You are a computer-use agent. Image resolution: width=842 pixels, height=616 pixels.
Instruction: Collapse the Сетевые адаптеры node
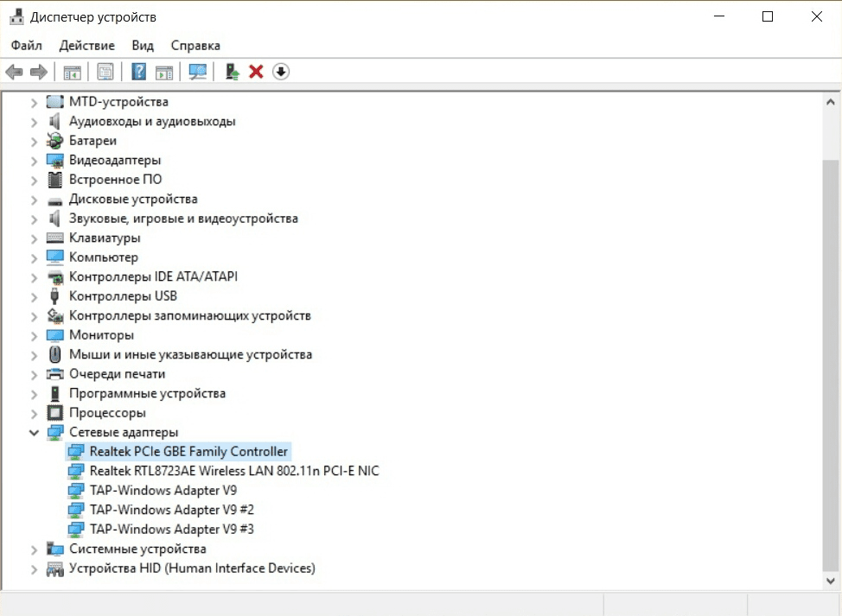[34, 433]
